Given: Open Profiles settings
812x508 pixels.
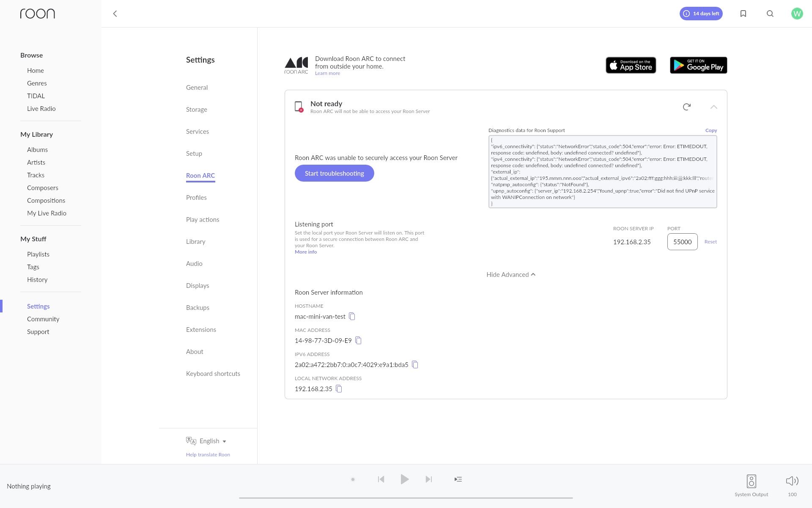Looking at the screenshot, I should click(x=196, y=198).
